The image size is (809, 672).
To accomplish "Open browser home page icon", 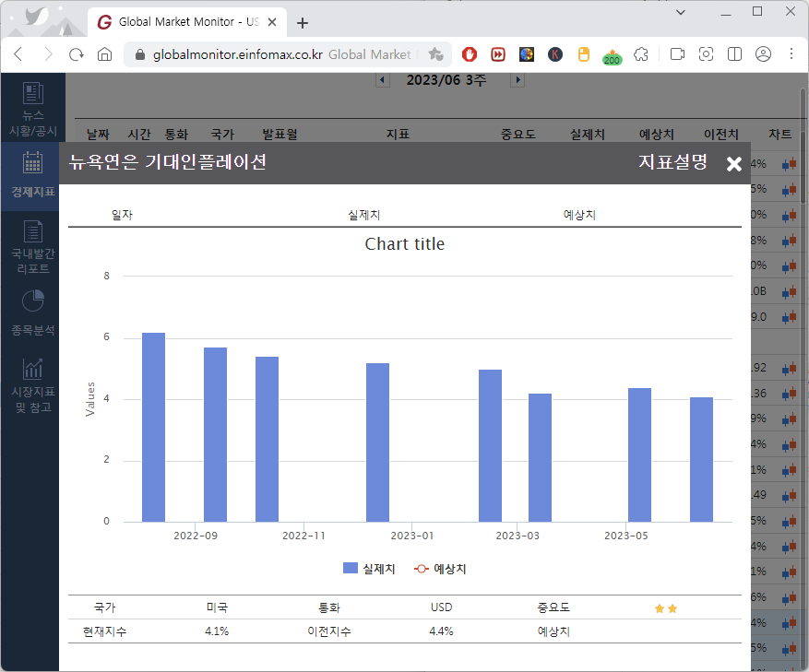I will 105,54.
